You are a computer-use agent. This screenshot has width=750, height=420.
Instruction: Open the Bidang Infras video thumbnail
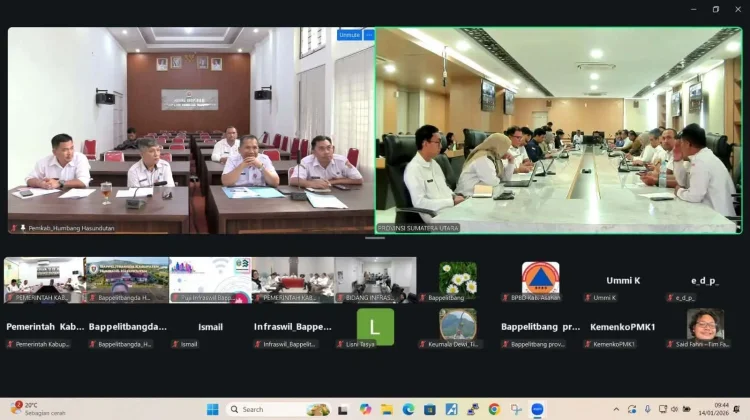pyautogui.click(x=375, y=279)
